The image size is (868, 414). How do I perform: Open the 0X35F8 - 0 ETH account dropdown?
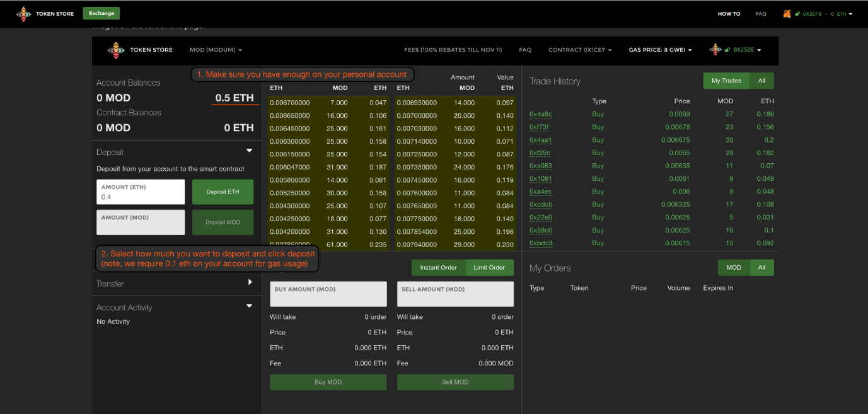click(x=828, y=13)
